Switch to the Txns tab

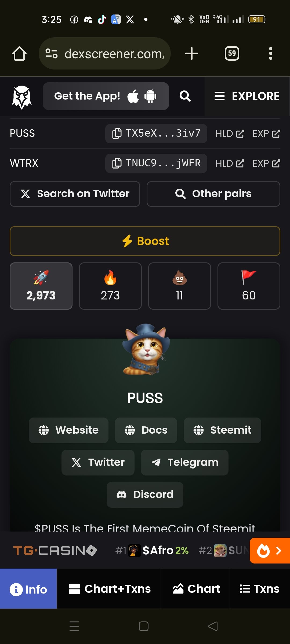260,589
